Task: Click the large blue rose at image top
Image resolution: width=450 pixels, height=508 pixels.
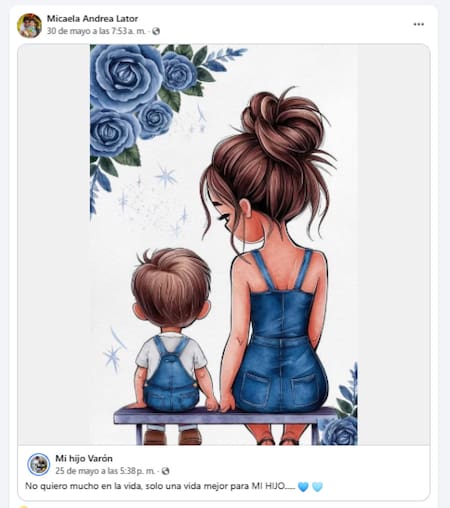Action: coord(125,75)
